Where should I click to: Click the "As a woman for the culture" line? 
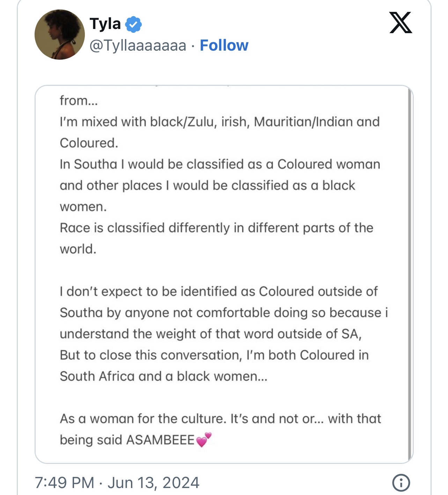220,419
